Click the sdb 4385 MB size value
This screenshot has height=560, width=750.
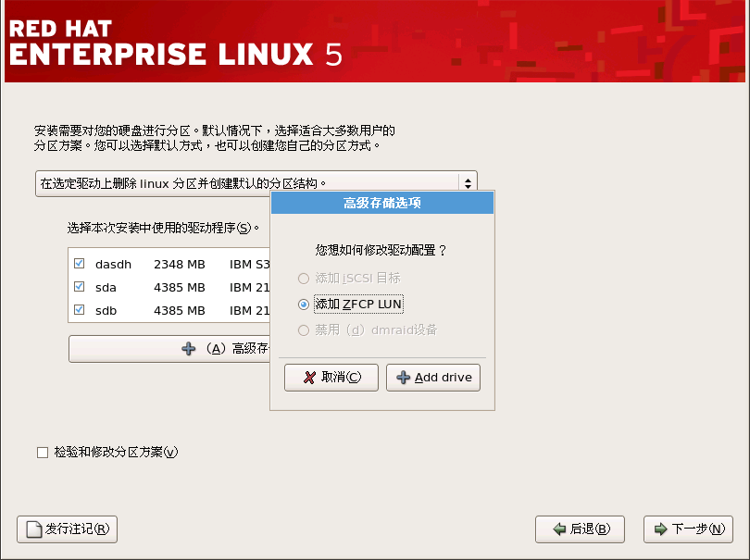click(x=180, y=311)
